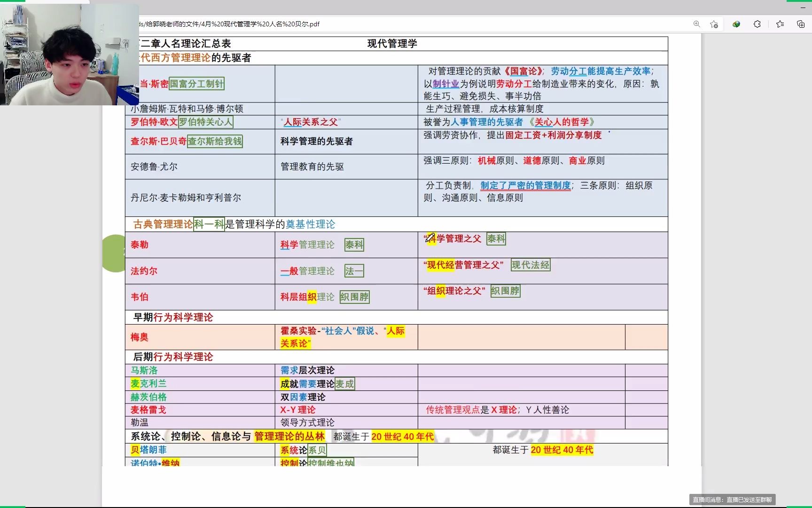
Task: Click 小詹姆斯·瓦特和马修·博尔顿 row
Action: (187, 109)
